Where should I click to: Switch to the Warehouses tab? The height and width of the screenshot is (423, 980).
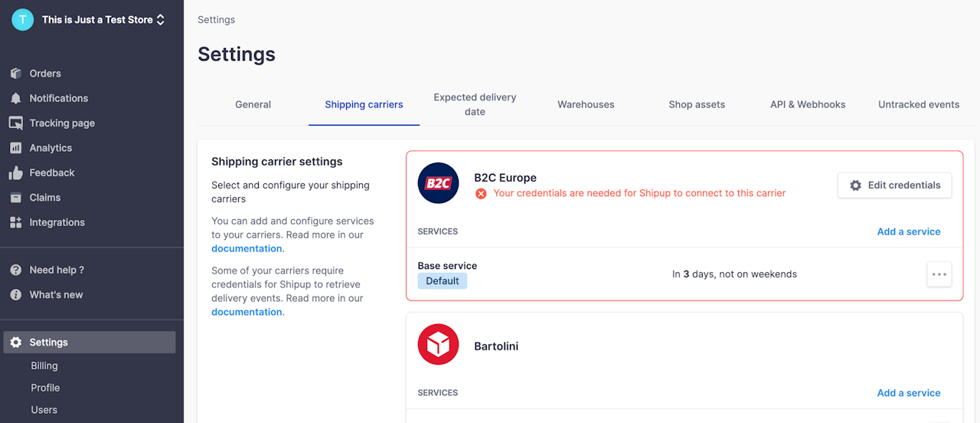click(x=586, y=104)
